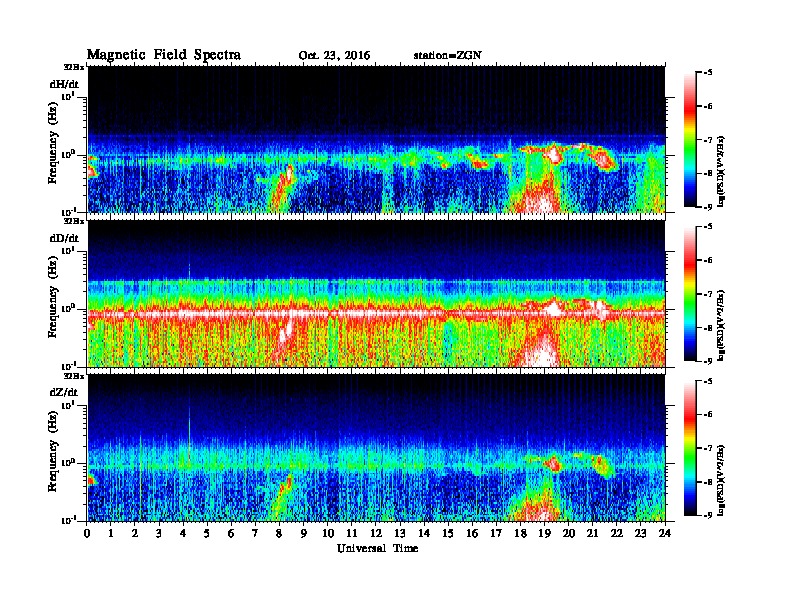Click inside the dD/dt spectrogram plot
The image size is (792, 612).
(376, 294)
